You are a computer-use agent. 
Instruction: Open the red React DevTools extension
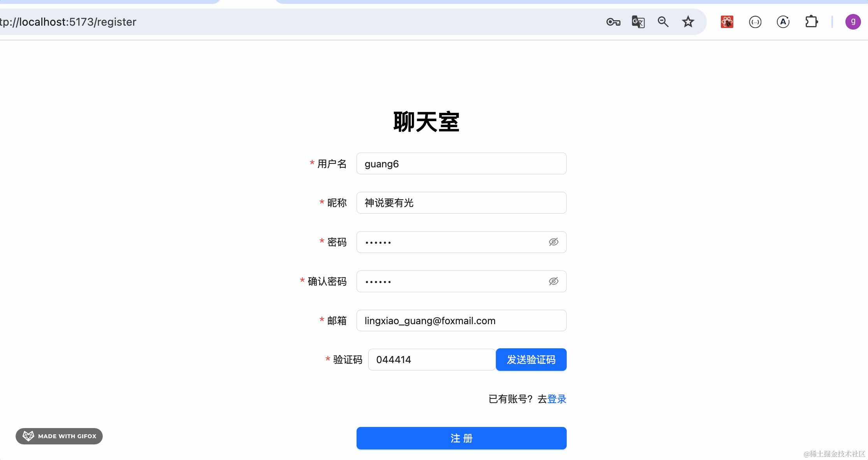(x=727, y=22)
